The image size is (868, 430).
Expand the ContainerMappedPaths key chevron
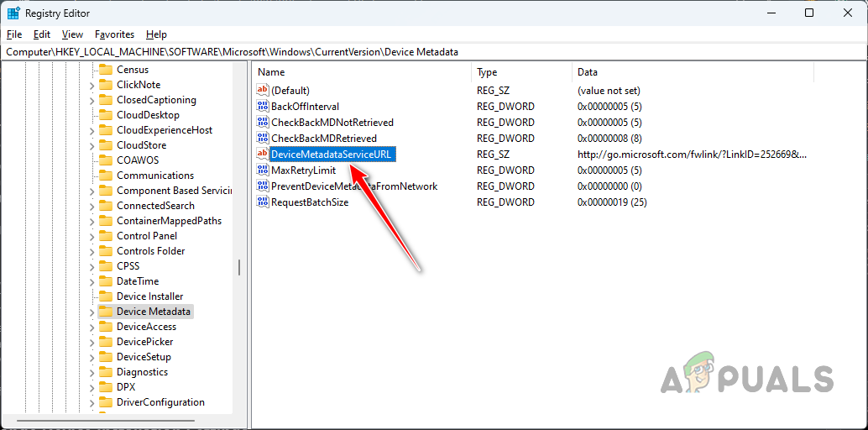92,221
